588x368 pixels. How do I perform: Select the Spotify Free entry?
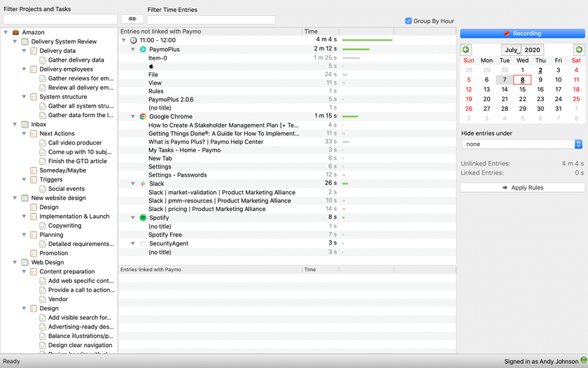click(165, 235)
